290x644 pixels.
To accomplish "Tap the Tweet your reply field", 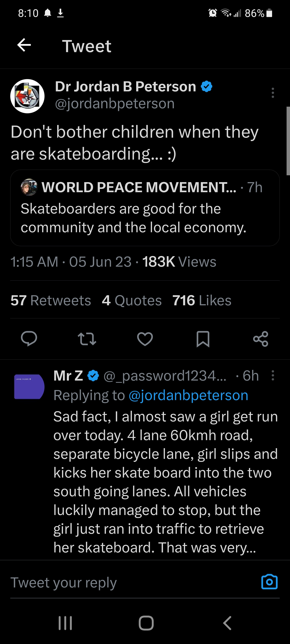I will pos(125,582).
